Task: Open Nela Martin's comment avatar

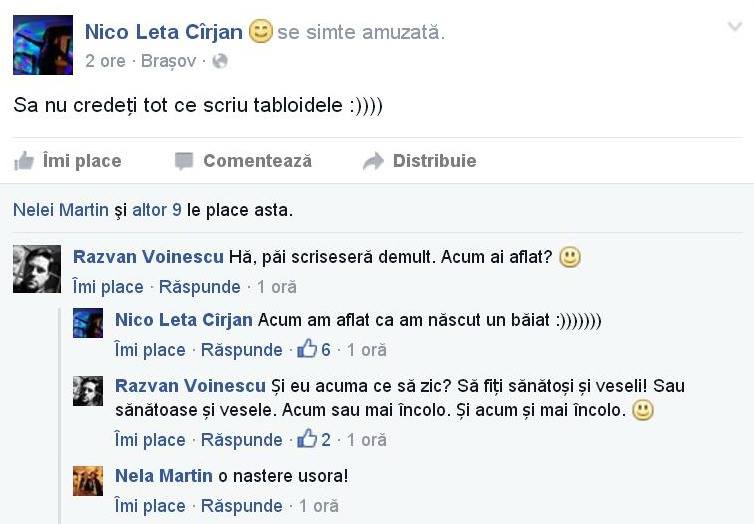Action: tap(88, 481)
